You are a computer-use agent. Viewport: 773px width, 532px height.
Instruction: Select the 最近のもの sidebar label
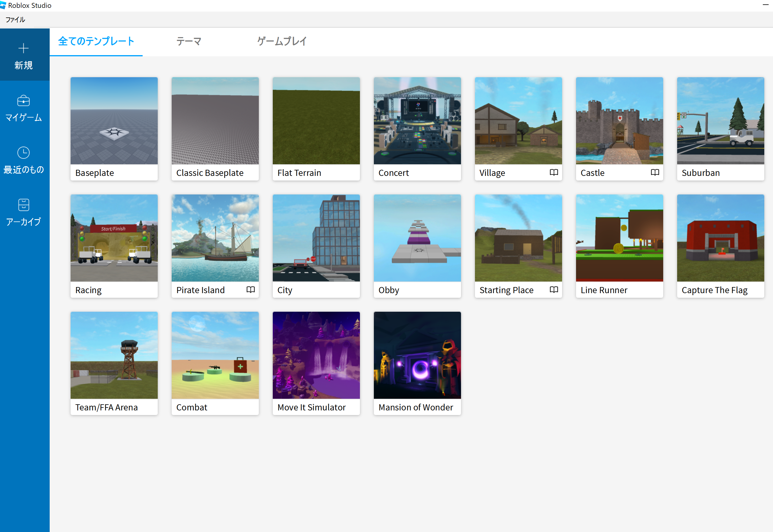click(x=23, y=170)
